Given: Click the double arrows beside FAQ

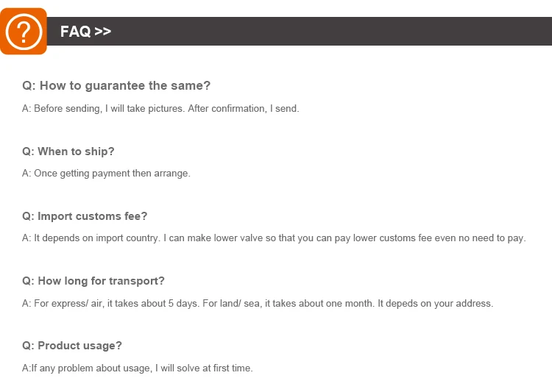Looking at the screenshot, I should pos(102,32).
